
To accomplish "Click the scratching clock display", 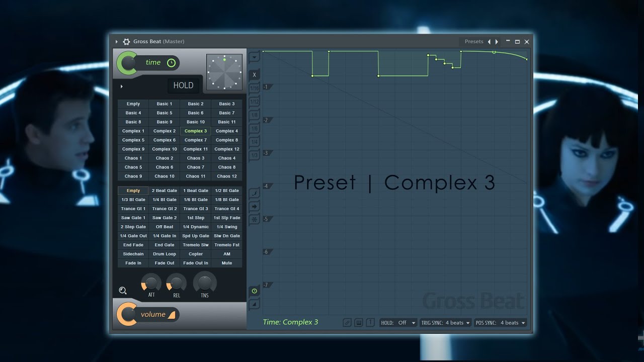I will (224, 72).
